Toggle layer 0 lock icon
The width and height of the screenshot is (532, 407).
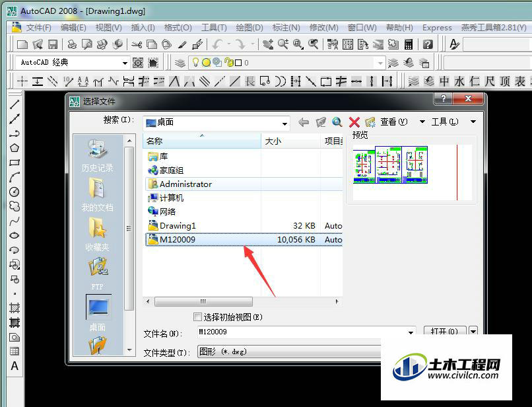pos(230,63)
